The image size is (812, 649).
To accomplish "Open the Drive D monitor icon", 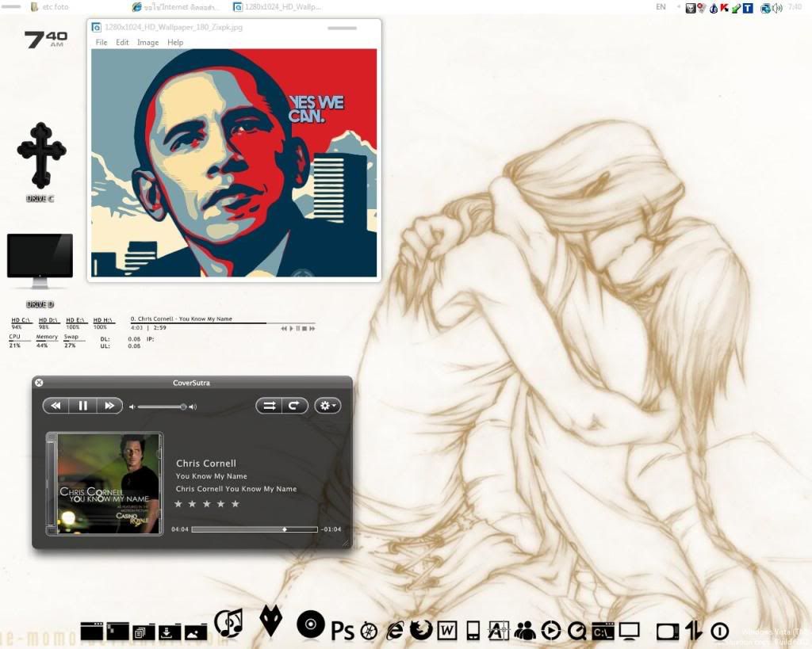I will 40,262.
